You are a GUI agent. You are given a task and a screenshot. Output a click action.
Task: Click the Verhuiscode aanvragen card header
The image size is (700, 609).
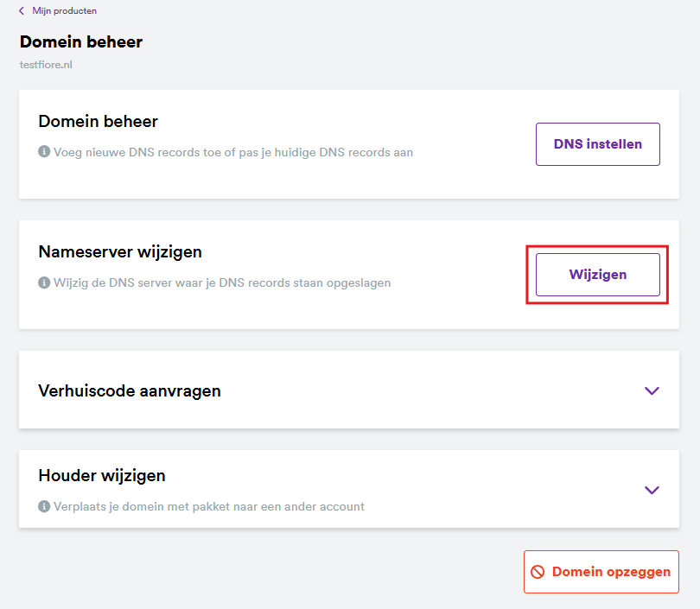[x=130, y=390]
